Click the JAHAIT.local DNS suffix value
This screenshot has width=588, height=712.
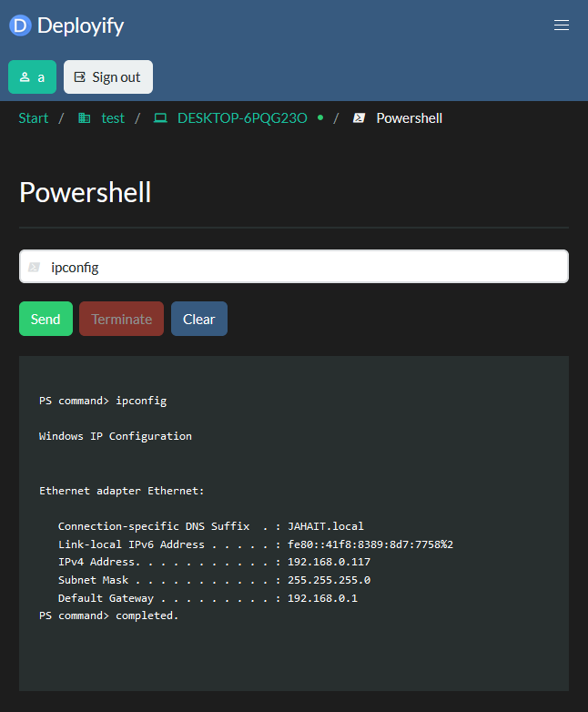(x=326, y=526)
